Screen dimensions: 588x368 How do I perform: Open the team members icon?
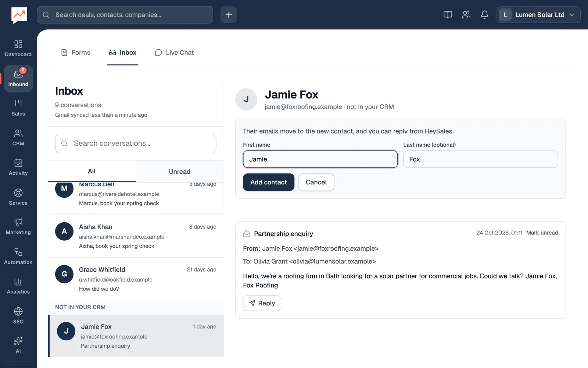click(x=466, y=15)
